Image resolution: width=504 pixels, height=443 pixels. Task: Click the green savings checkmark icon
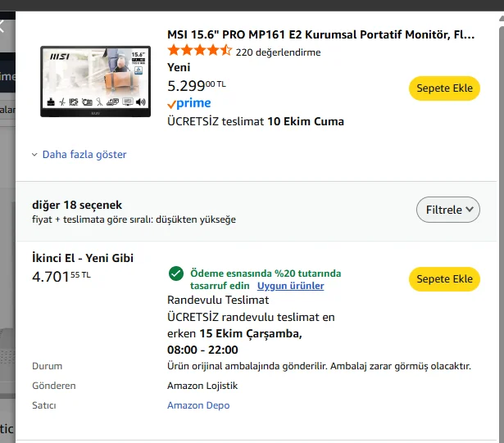175,273
